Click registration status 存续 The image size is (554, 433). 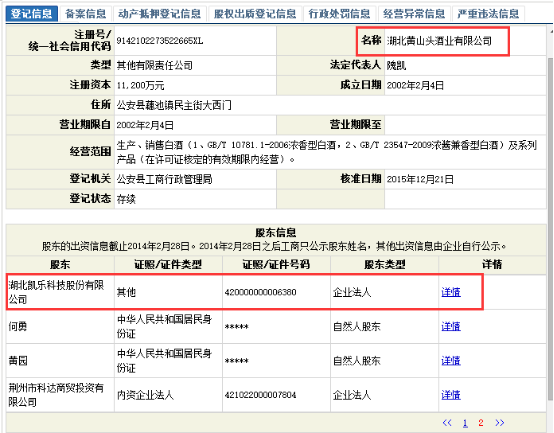[x=126, y=199]
